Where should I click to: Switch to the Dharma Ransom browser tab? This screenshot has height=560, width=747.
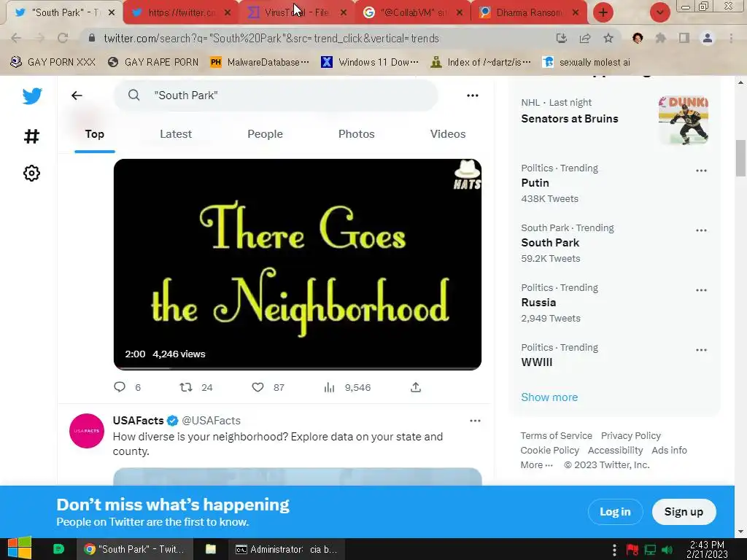pos(529,13)
